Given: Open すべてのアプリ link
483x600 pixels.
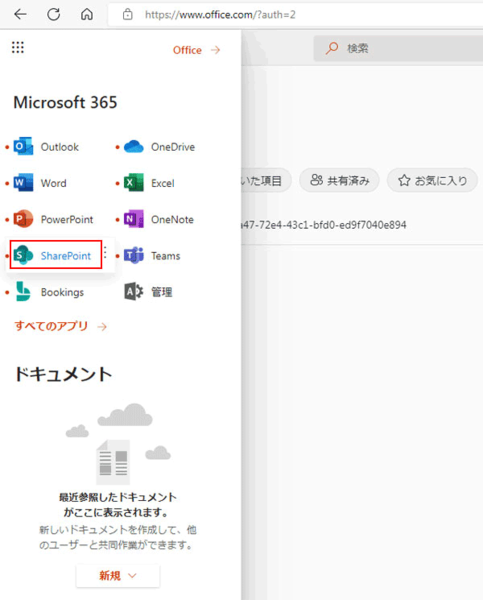Looking at the screenshot, I should click(51, 326).
